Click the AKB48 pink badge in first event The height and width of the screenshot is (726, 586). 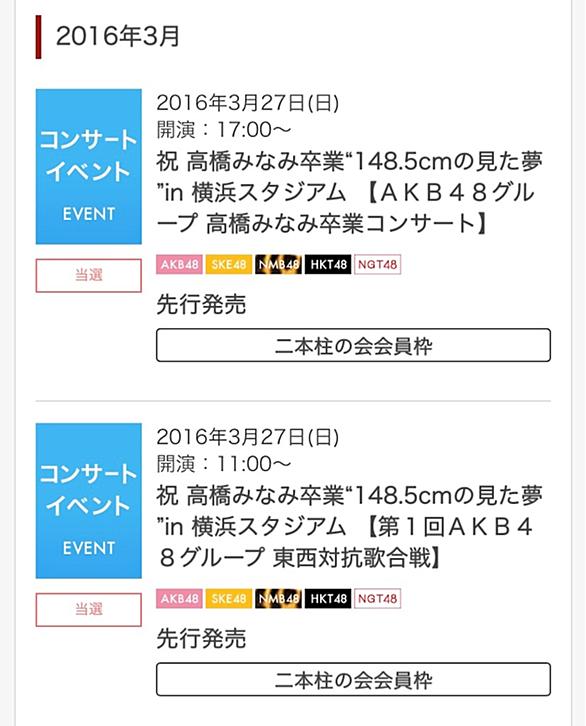point(179,264)
